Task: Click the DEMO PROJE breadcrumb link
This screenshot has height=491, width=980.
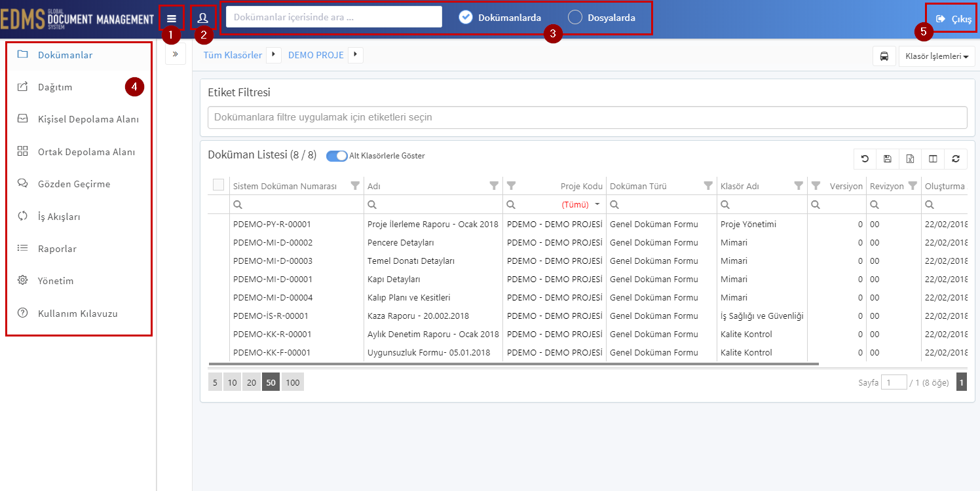Action: pyautogui.click(x=316, y=55)
